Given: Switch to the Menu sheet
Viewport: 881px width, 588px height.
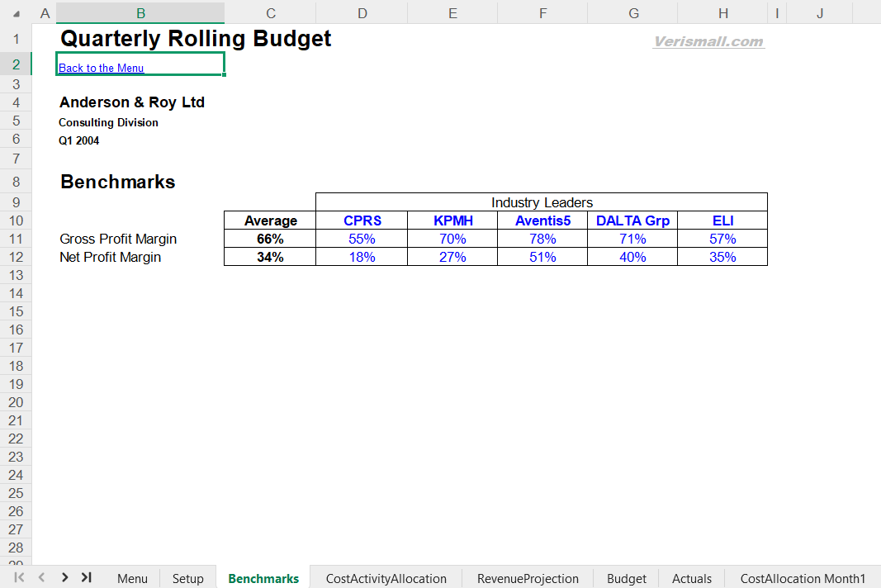Looking at the screenshot, I should pos(132,578).
